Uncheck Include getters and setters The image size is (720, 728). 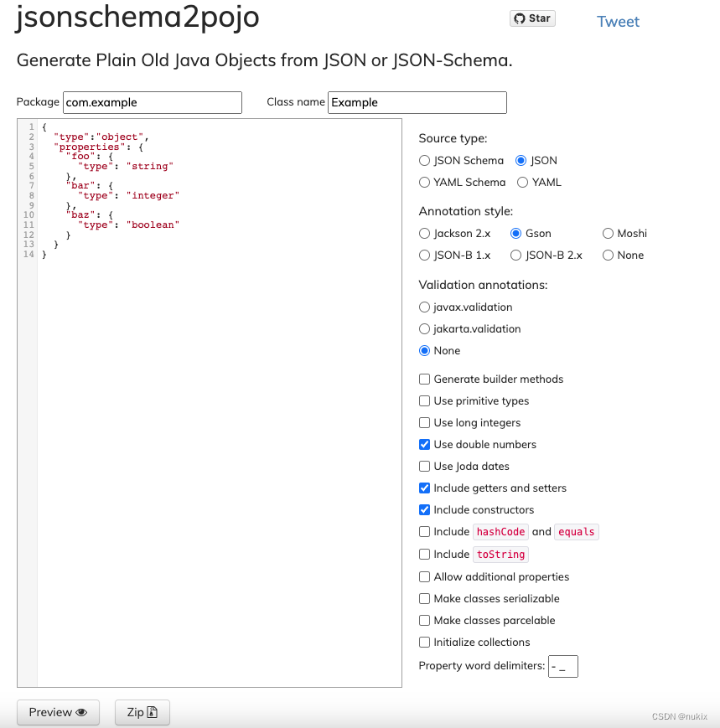tap(424, 488)
